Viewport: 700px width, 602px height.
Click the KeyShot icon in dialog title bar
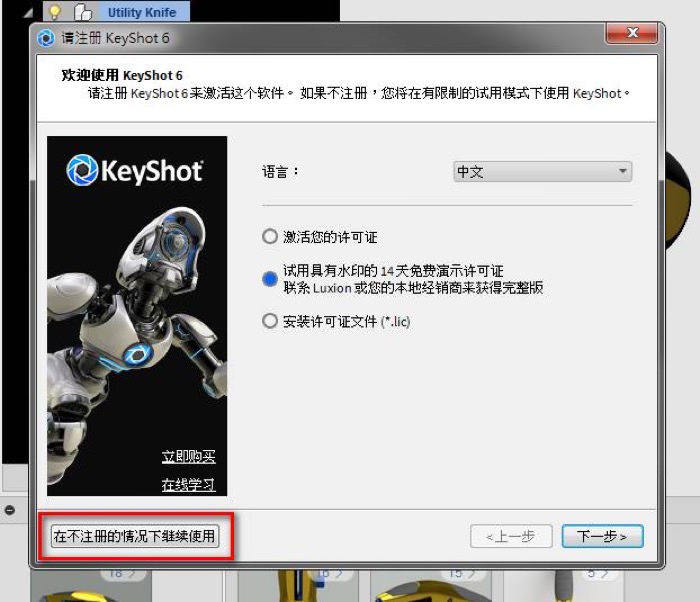pos(46,38)
